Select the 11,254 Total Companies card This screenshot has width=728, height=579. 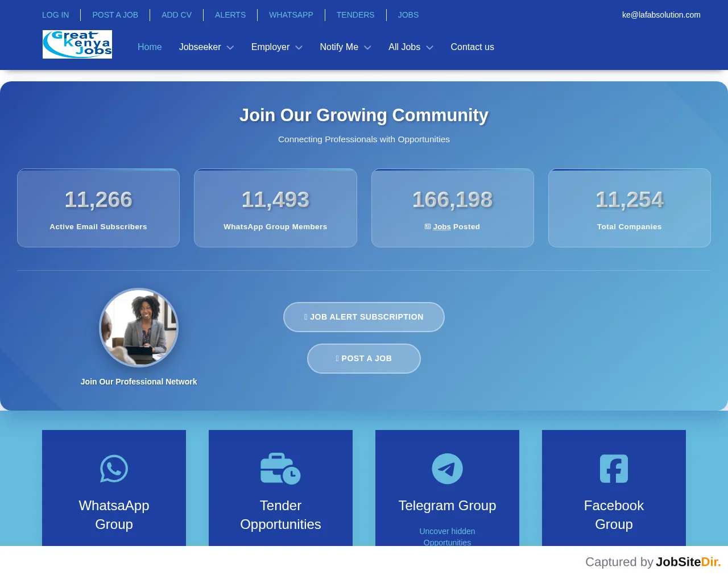[630, 208]
